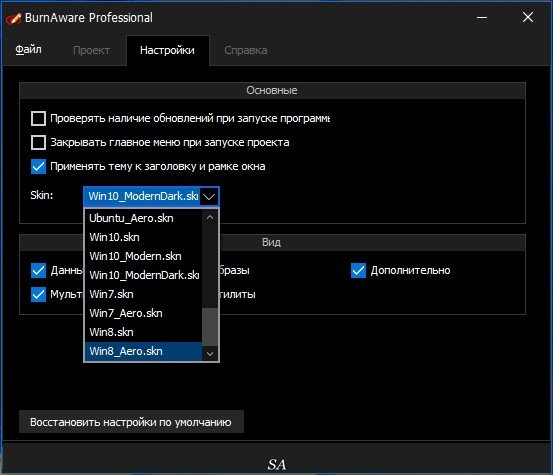The image size is (553, 475).
Task: Collapse the Skin combo box arrow
Action: [209, 196]
